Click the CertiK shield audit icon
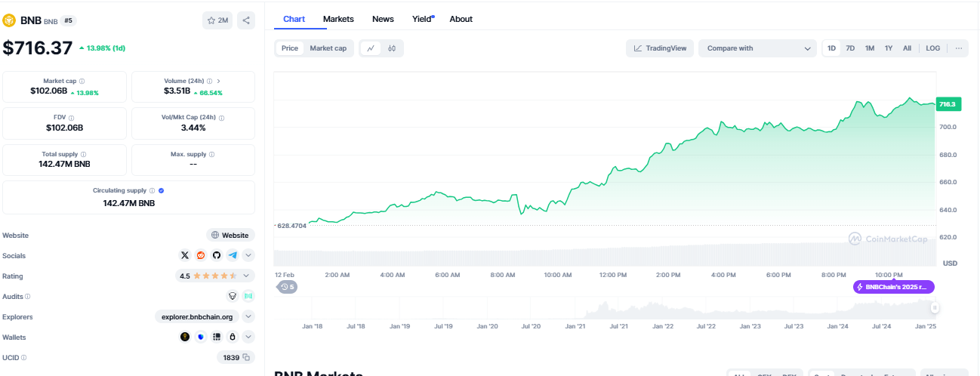 point(233,296)
